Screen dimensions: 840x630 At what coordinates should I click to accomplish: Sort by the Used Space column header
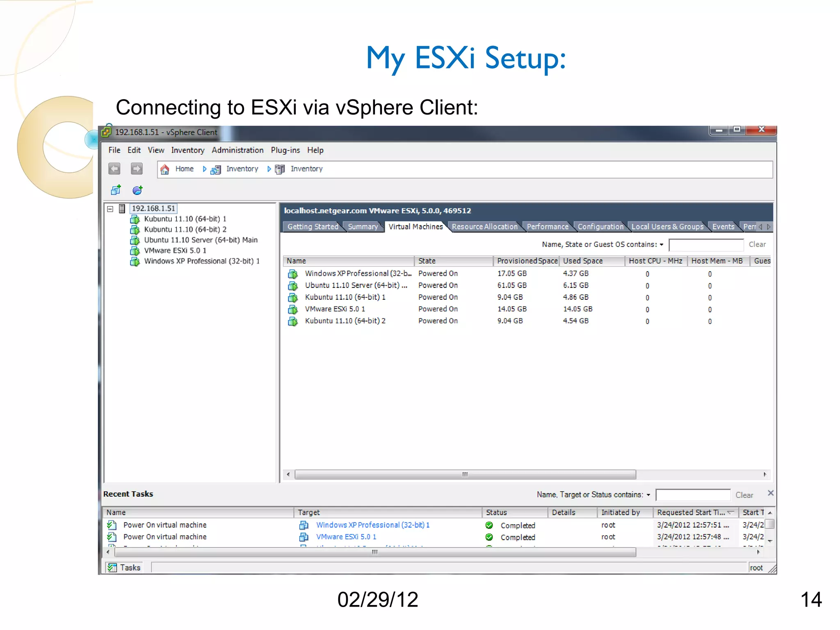tap(592, 261)
